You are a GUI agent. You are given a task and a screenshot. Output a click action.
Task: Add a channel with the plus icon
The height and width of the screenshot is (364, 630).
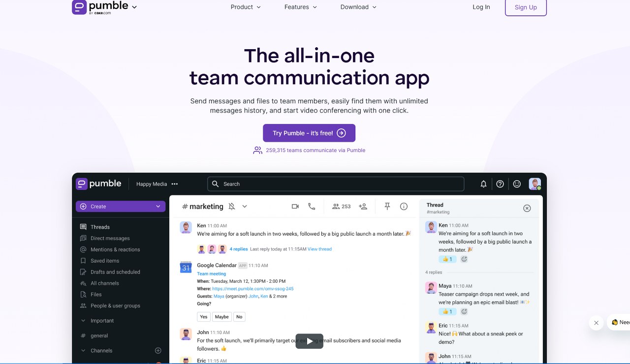pyautogui.click(x=158, y=351)
